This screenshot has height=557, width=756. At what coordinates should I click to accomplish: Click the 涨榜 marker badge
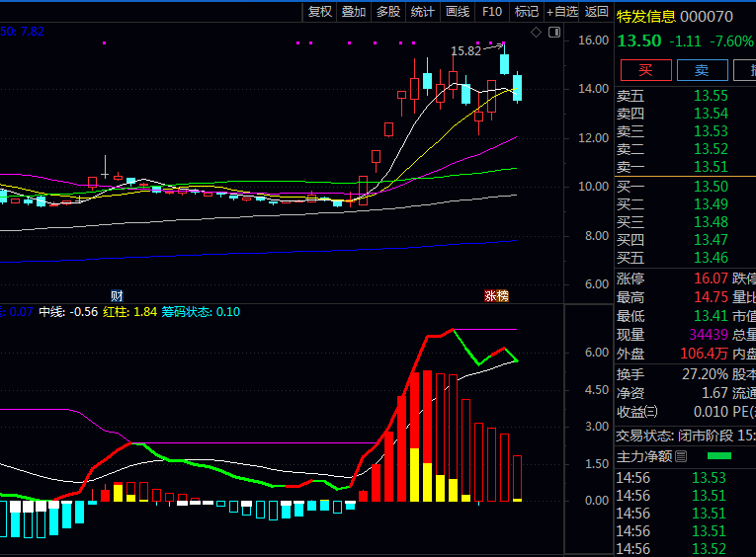pos(496,295)
